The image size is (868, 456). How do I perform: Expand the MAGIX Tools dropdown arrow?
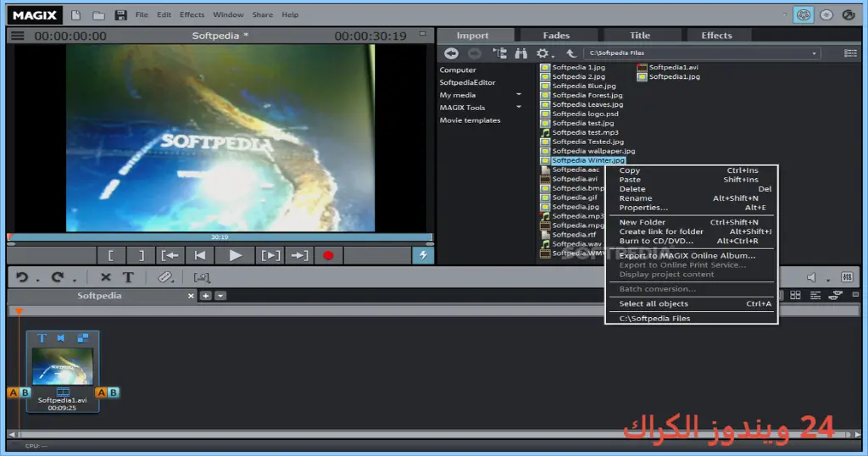(x=519, y=107)
